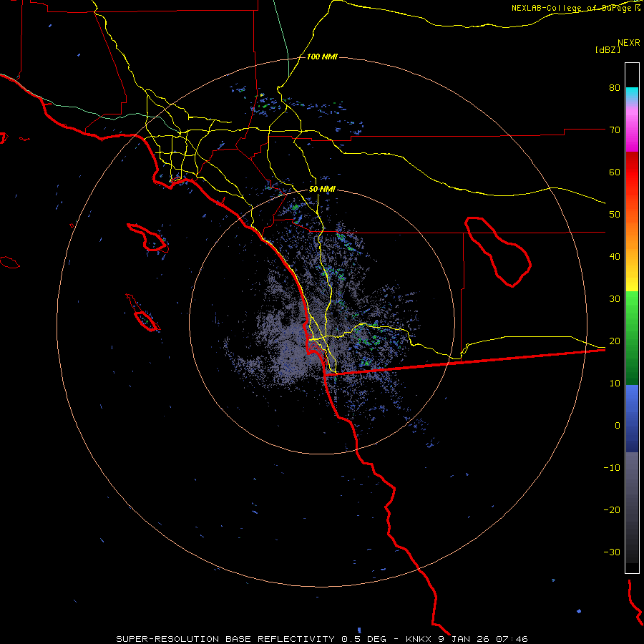
Task: Click the cyan segment atop the color bar
Action: (x=632, y=94)
